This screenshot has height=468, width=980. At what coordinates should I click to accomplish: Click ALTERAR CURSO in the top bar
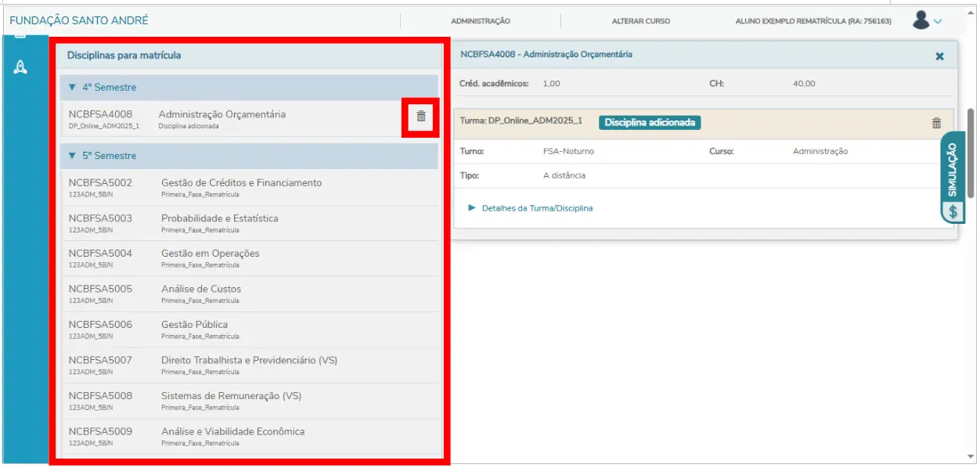pyautogui.click(x=640, y=21)
